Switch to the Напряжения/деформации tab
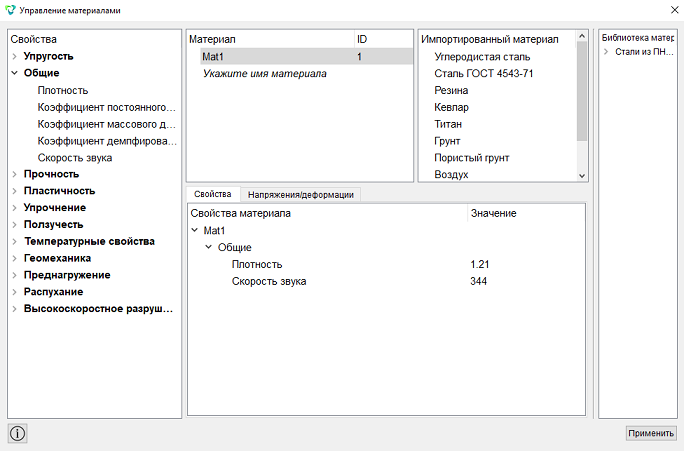 pyautogui.click(x=301, y=195)
